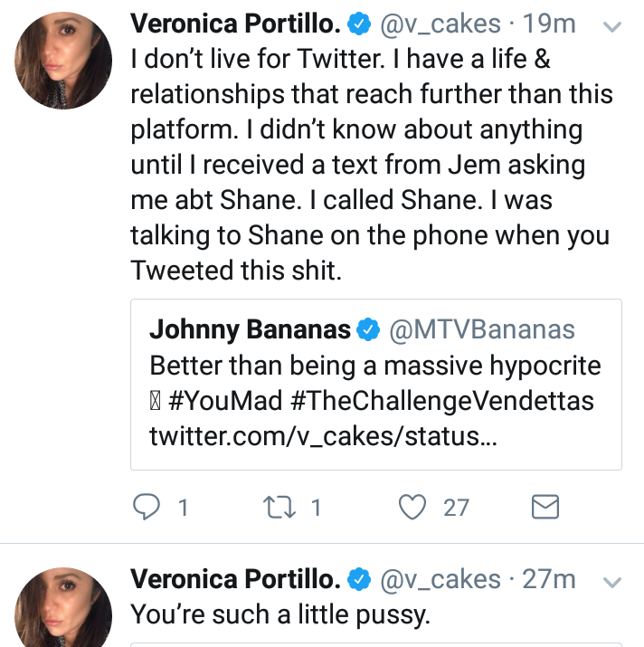Tap the reply speech bubble icon

click(146, 507)
